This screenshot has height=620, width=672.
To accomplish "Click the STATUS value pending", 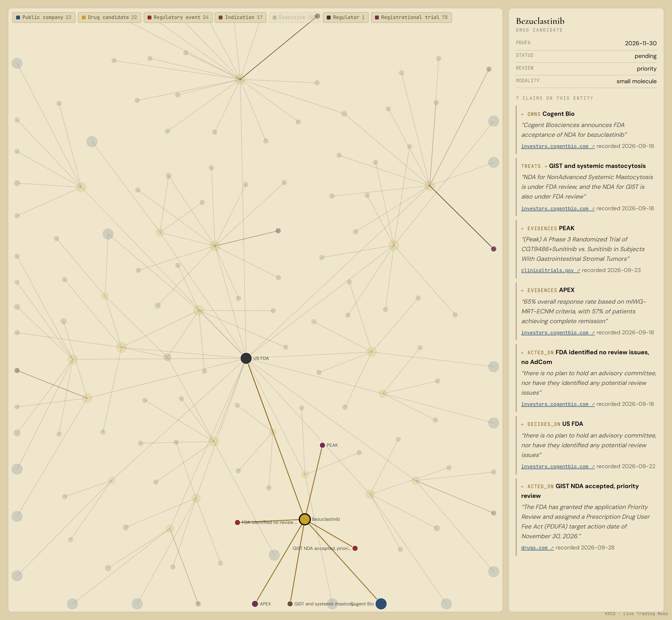I will [645, 56].
